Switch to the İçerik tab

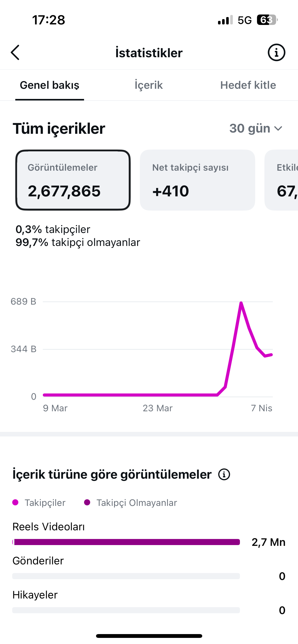point(149,85)
